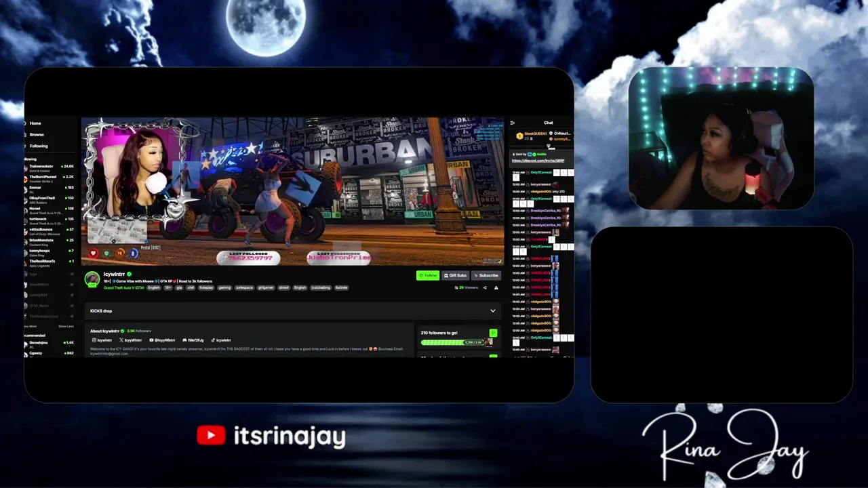The height and width of the screenshot is (488, 868).
Task: Click Icywintrr profile avatar
Action: pyautogui.click(x=92, y=279)
